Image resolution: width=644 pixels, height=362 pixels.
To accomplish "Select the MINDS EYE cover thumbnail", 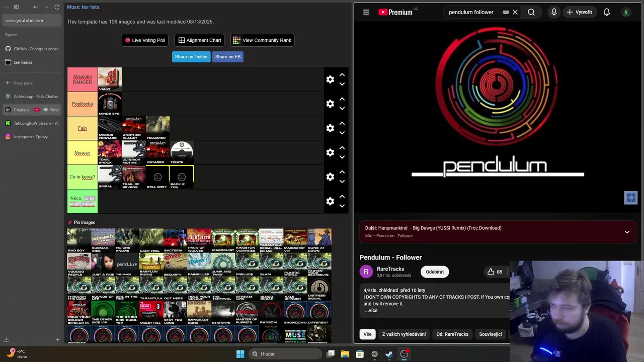I will [110, 104].
